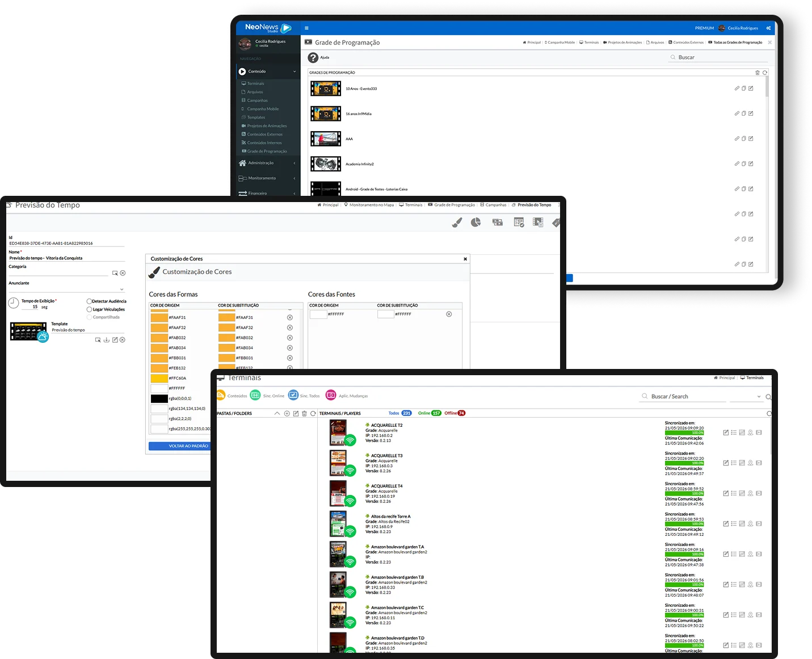Filter terminals by Online status

[430, 413]
